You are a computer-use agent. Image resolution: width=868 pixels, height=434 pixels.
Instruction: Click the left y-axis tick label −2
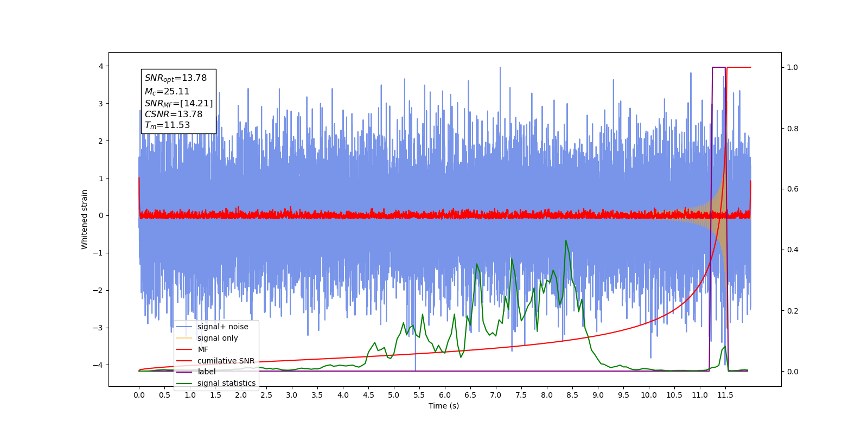99,290
